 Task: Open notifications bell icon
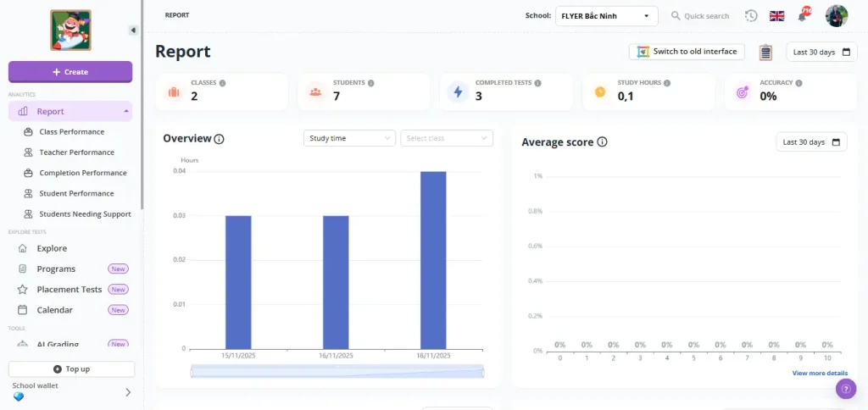tap(802, 16)
